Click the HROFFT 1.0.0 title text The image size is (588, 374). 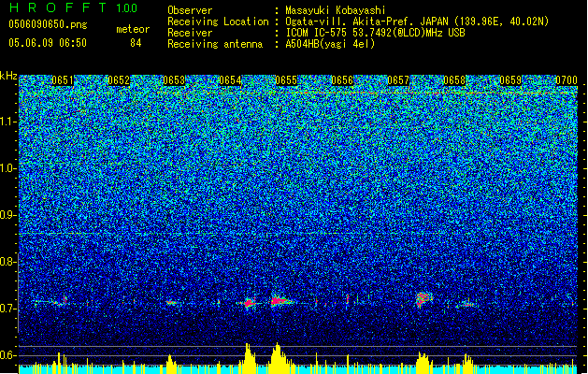[74, 7]
